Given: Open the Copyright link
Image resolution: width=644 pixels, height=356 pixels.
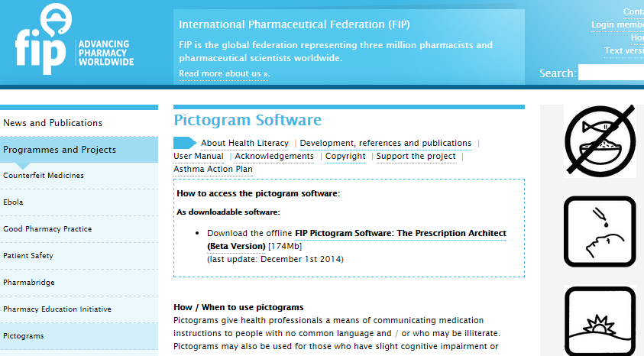Looking at the screenshot, I should 345,156.
